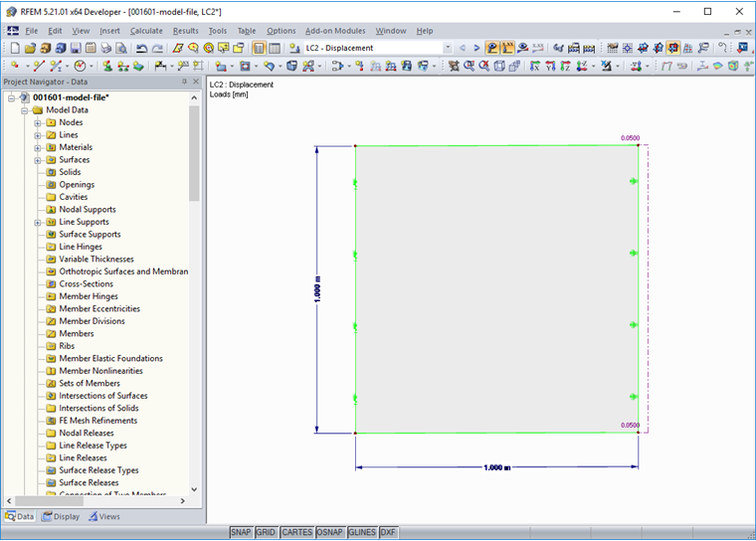Pin the Project Navigator panel

point(184,82)
